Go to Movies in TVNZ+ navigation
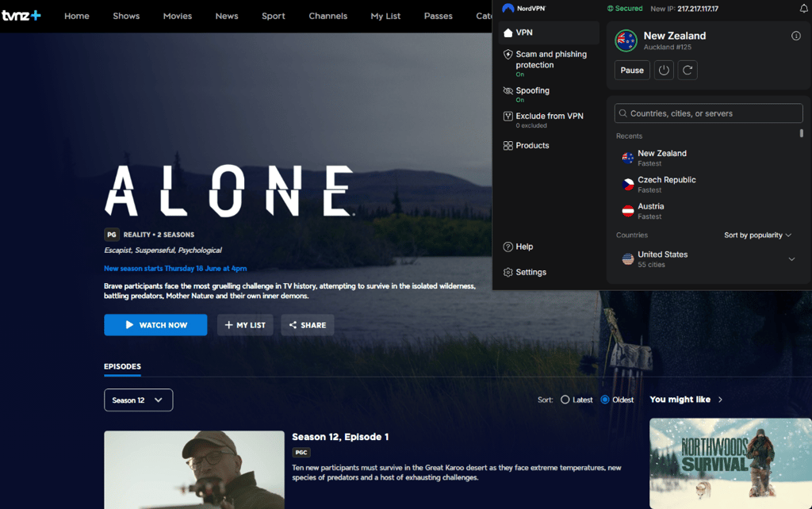812x509 pixels. coord(178,16)
